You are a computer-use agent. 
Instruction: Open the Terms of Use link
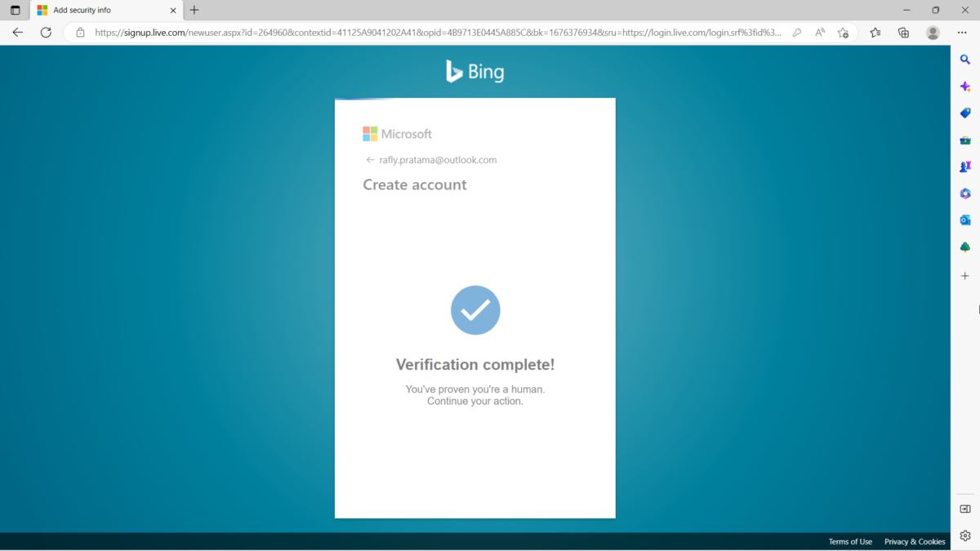[x=850, y=541]
